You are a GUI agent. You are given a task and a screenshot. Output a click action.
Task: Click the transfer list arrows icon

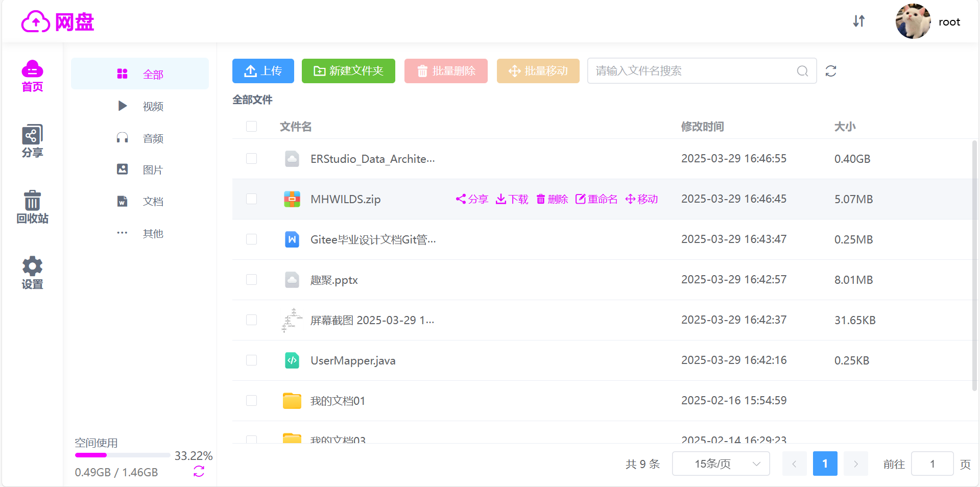point(858,21)
